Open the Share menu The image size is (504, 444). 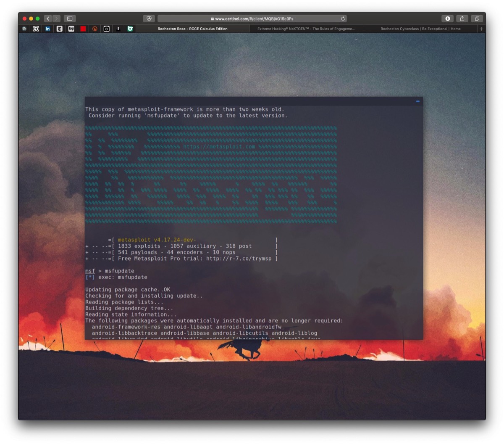(462, 18)
